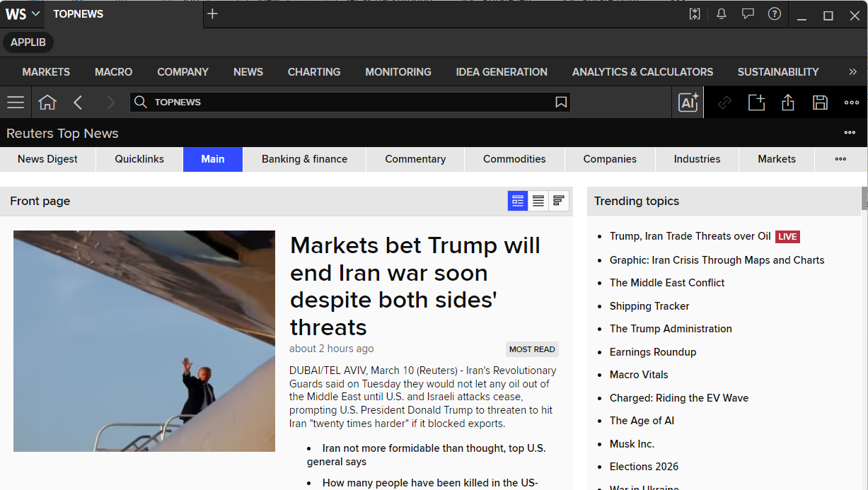The height and width of the screenshot is (490, 868).
Task: Switch to Banking & finance tab
Action: [304, 159]
